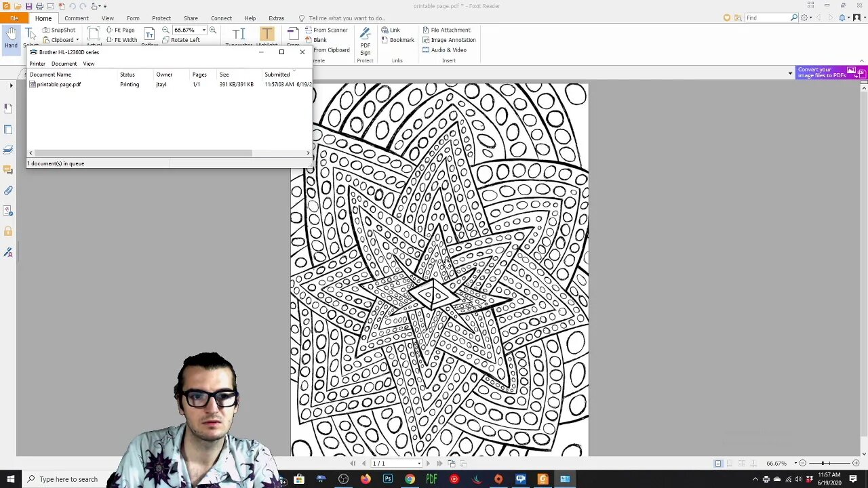Click the zoom out magnifier in ribbon
Screen dimensions: 868x488
coord(165,30)
